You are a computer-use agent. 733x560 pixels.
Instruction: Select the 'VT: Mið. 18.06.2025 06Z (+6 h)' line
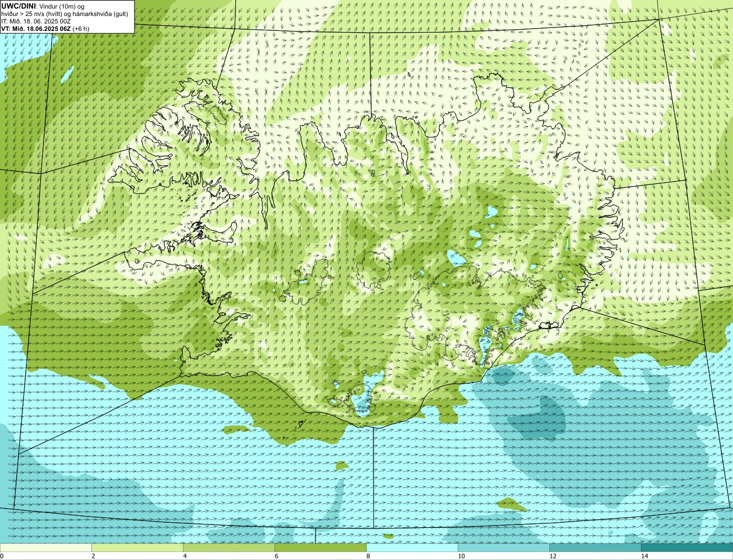(45, 29)
